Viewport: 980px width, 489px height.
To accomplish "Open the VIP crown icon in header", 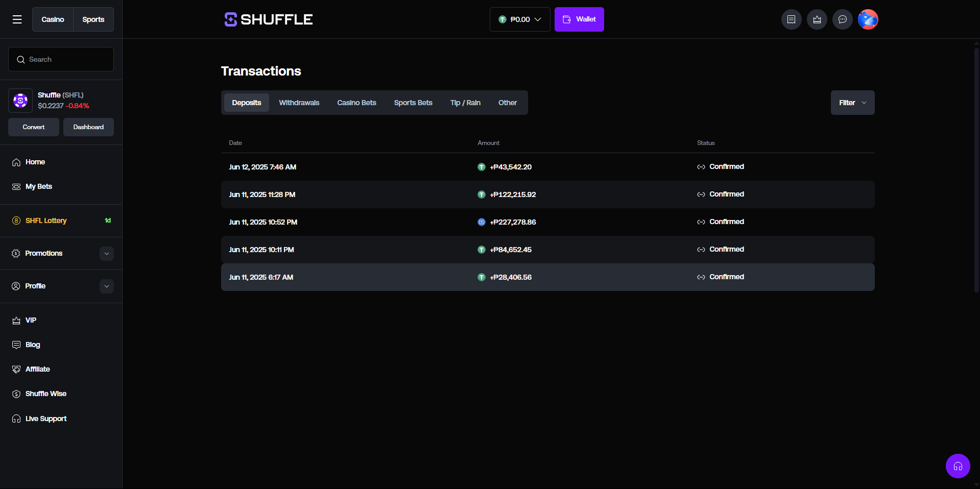I will [817, 19].
